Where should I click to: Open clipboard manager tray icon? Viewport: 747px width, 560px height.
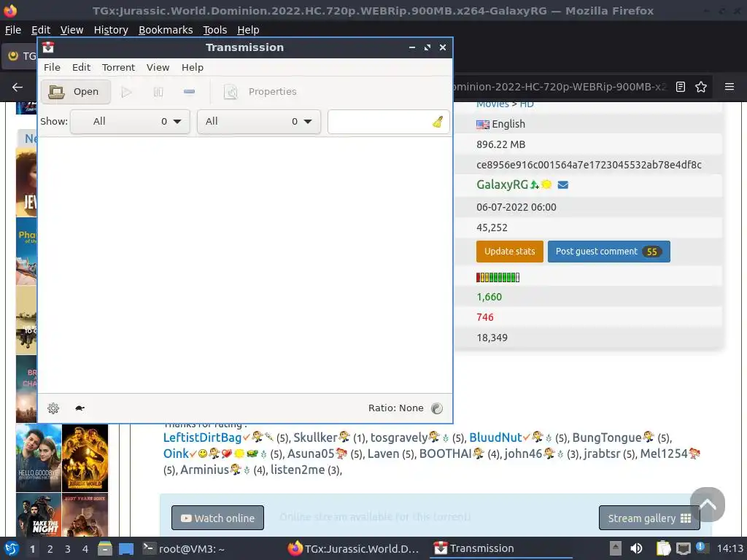click(x=663, y=548)
